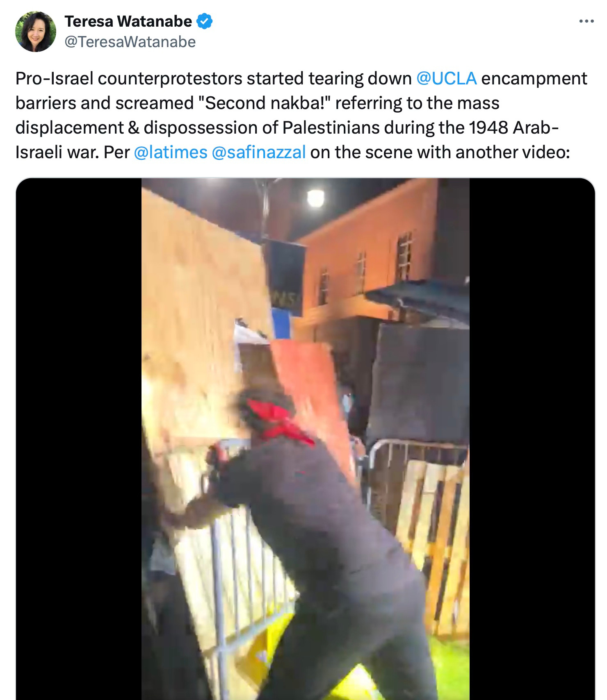Click the phrase "1948 Arab-" in the tweet
Viewport: 607px width, 700px height.
[x=513, y=127]
